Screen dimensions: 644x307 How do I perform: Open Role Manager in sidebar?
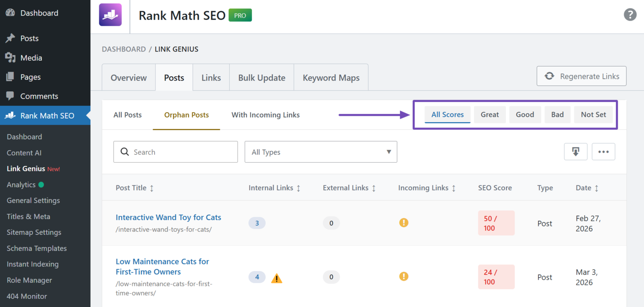click(29, 280)
